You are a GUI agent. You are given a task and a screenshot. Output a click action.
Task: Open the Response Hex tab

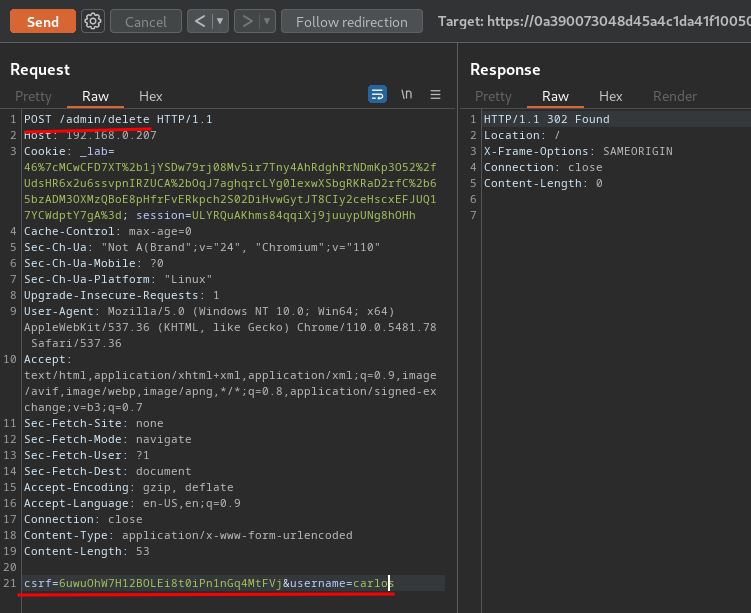point(610,96)
